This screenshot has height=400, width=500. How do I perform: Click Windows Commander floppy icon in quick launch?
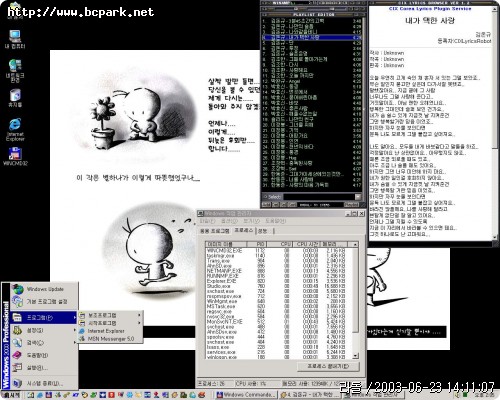click(49, 395)
